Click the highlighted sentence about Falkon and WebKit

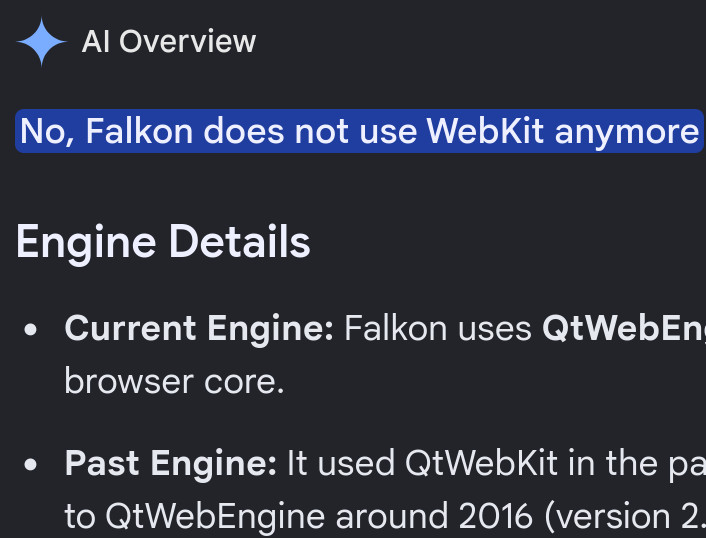click(359, 131)
